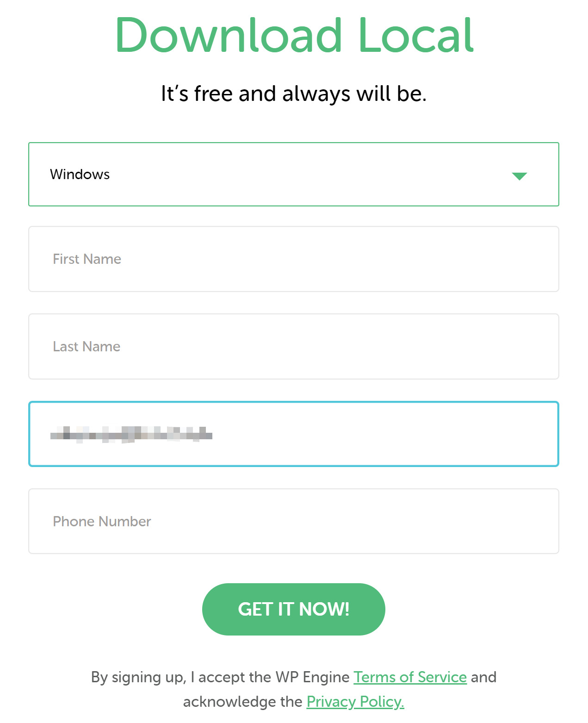588x723 pixels.
Task: Click into the Last Name field
Action: [293, 346]
